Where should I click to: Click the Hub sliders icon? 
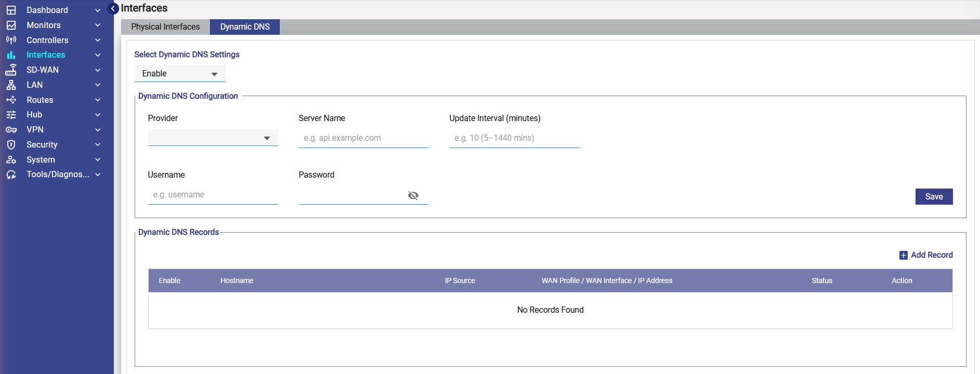pyautogui.click(x=11, y=115)
